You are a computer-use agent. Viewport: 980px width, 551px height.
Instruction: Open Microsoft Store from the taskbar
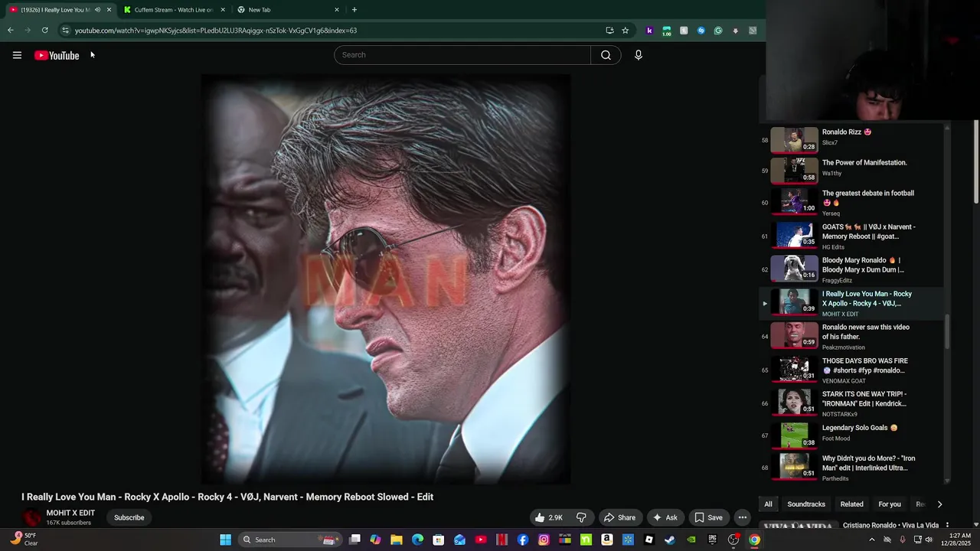click(438, 540)
